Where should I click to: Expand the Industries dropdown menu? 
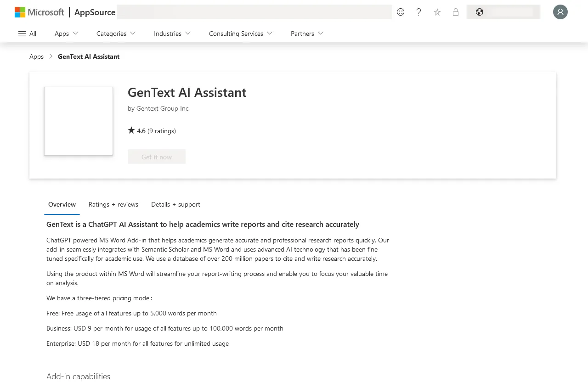[x=172, y=34]
